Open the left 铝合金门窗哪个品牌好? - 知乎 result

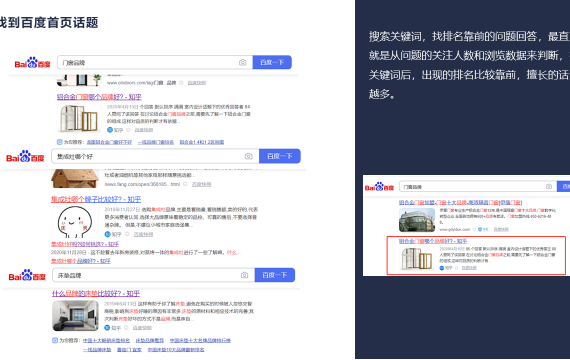click(x=99, y=97)
